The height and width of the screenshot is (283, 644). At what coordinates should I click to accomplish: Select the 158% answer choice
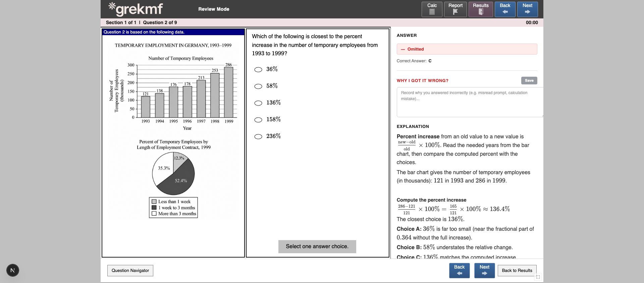pyautogui.click(x=258, y=120)
